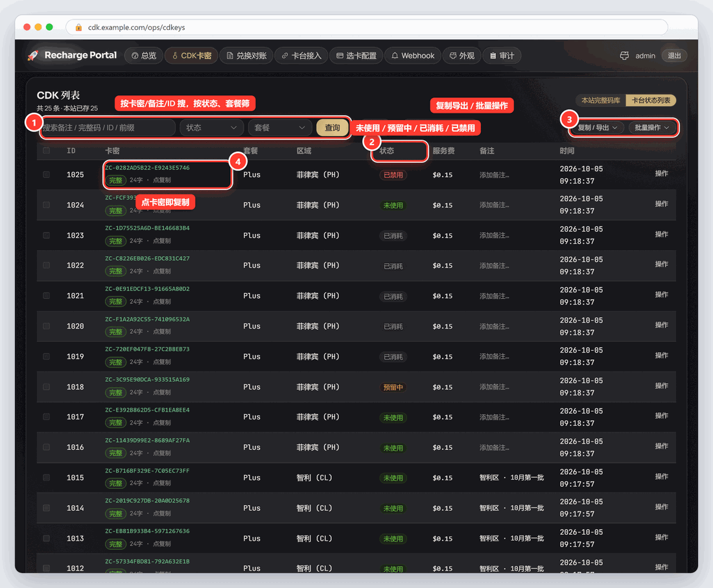Screen dimensions: 713x588
Task: Click the 退出 logout button
Action: coord(674,56)
